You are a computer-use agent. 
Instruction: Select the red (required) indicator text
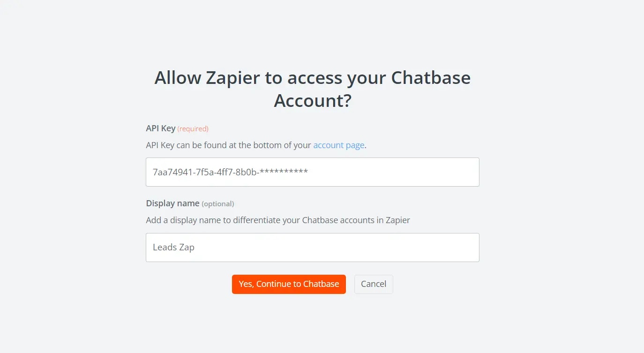pyautogui.click(x=193, y=128)
